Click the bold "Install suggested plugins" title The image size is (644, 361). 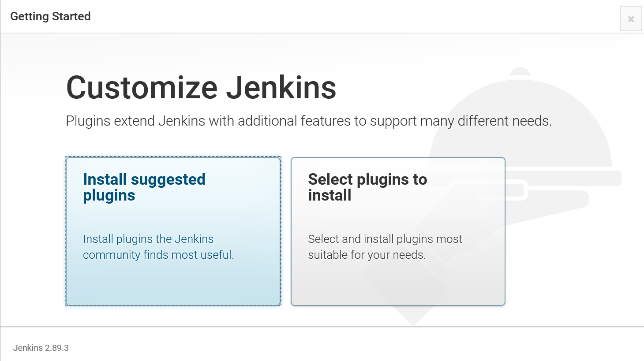tap(144, 187)
